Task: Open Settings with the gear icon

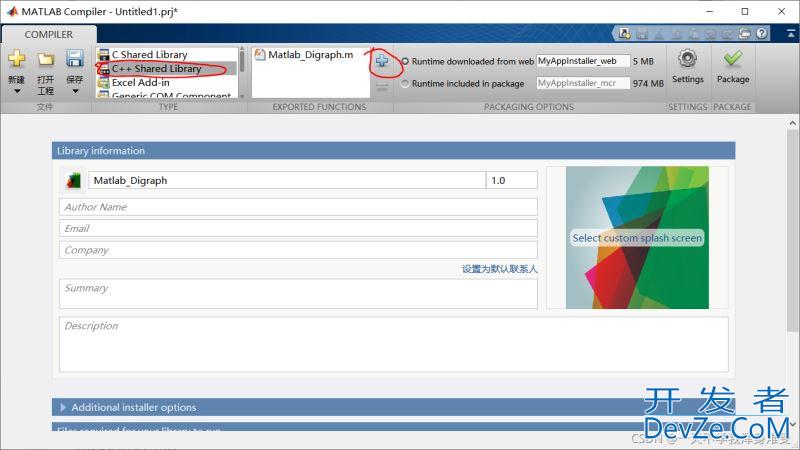Action: [687, 59]
